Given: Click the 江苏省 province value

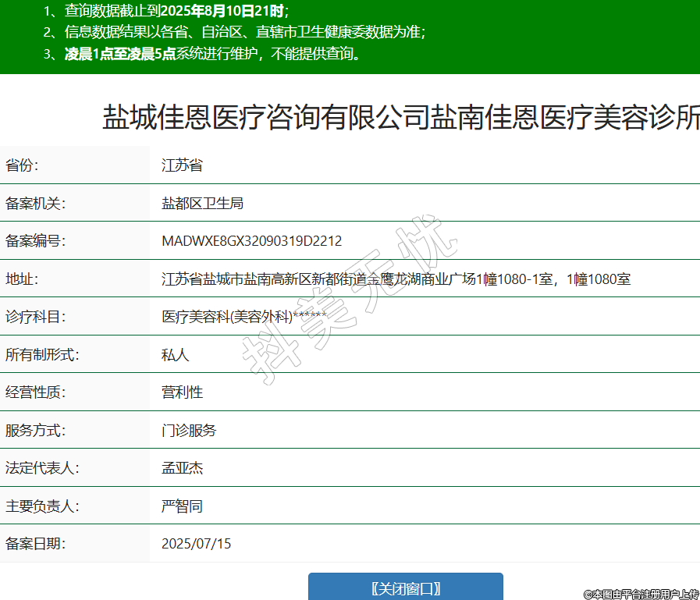Looking at the screenshot, I should [182, 165].
